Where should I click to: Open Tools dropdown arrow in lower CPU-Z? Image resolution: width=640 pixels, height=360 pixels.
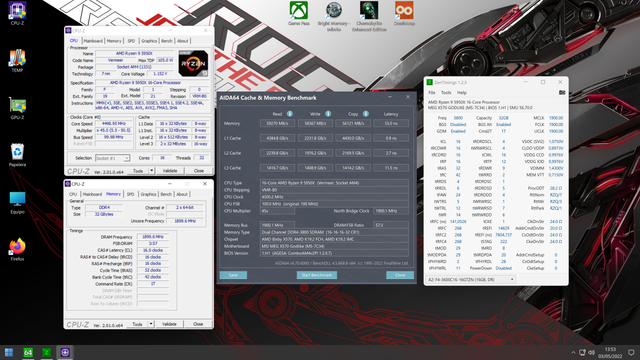(x=151, y=324)
